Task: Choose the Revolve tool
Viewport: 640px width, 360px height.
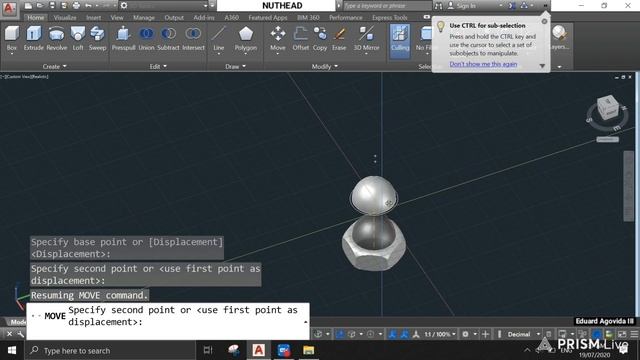Action: [57, 39]
